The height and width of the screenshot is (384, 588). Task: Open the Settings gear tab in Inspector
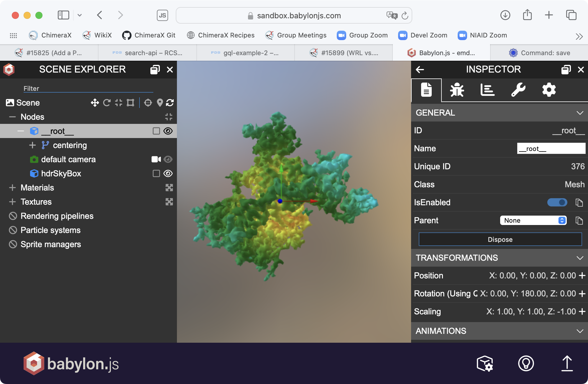[549, 90]
